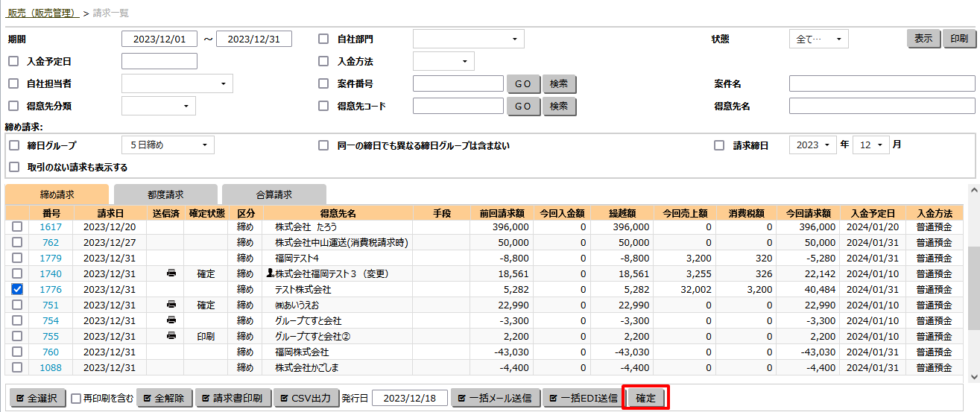Viewport: 980px width, 412px height.
Task: Enable the 再印刷を含む checkbox
Action: tap(76, 399)
